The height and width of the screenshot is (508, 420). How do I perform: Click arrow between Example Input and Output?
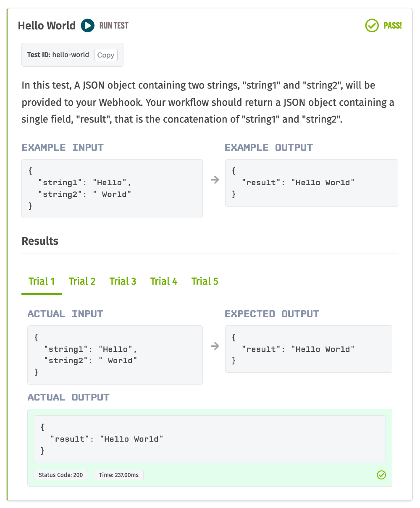click(x=215, y=180)
